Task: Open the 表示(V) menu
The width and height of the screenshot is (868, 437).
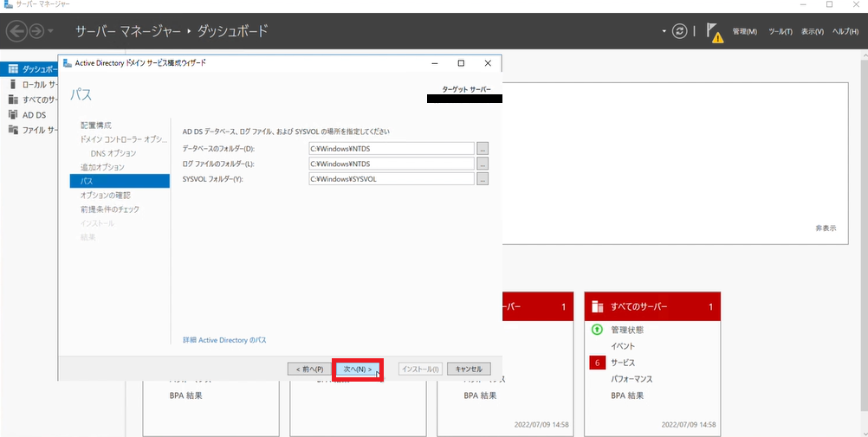Action: click(812, 31)
